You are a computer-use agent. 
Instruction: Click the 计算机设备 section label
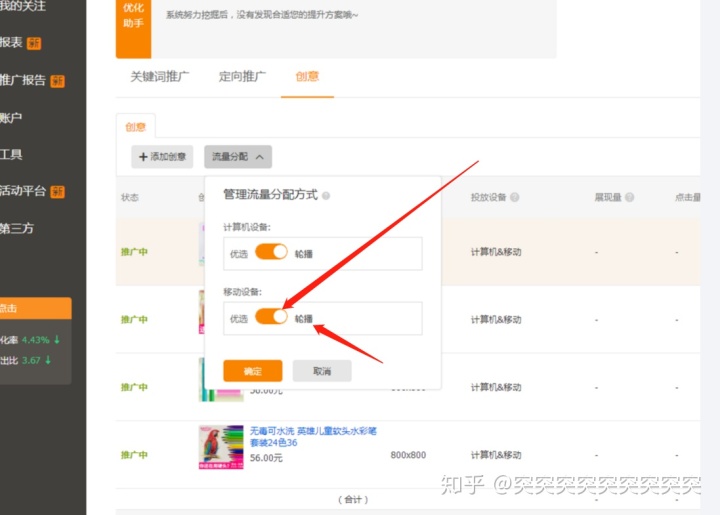click(x=247, y=227)
